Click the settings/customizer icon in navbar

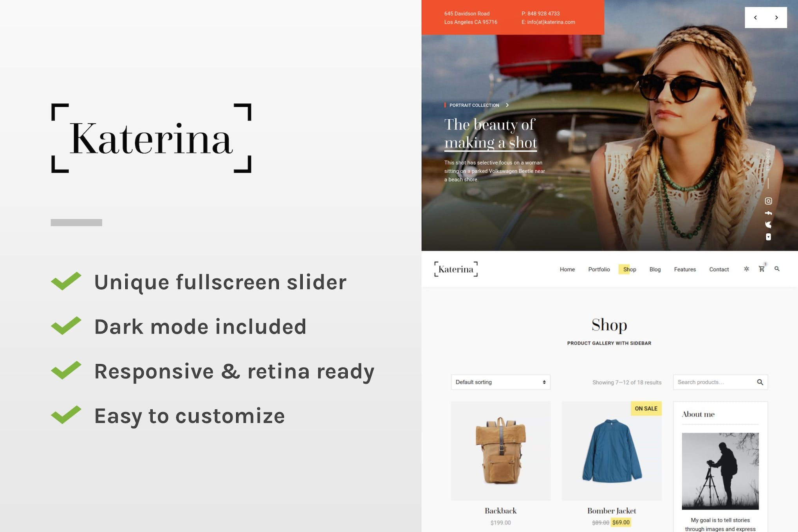tap(746, 269)
